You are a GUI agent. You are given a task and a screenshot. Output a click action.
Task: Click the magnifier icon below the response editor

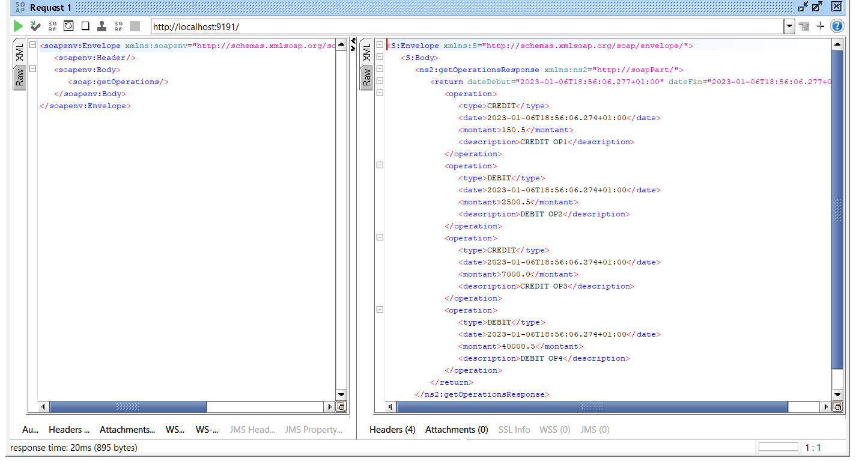pos(838,407)
